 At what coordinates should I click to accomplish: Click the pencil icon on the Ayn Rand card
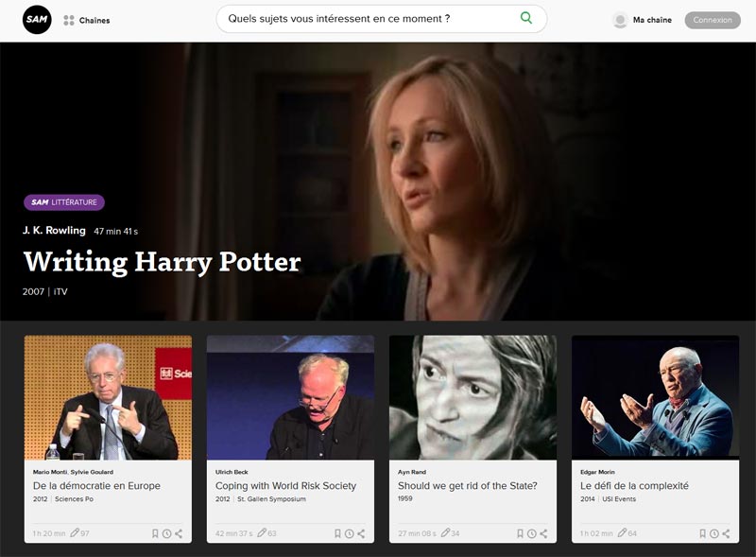(x=445, y=532)
